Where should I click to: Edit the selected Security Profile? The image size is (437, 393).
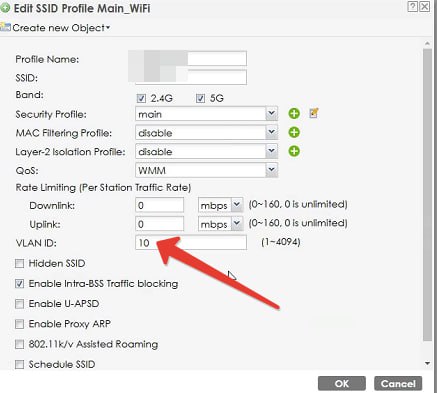coord(313,113)
